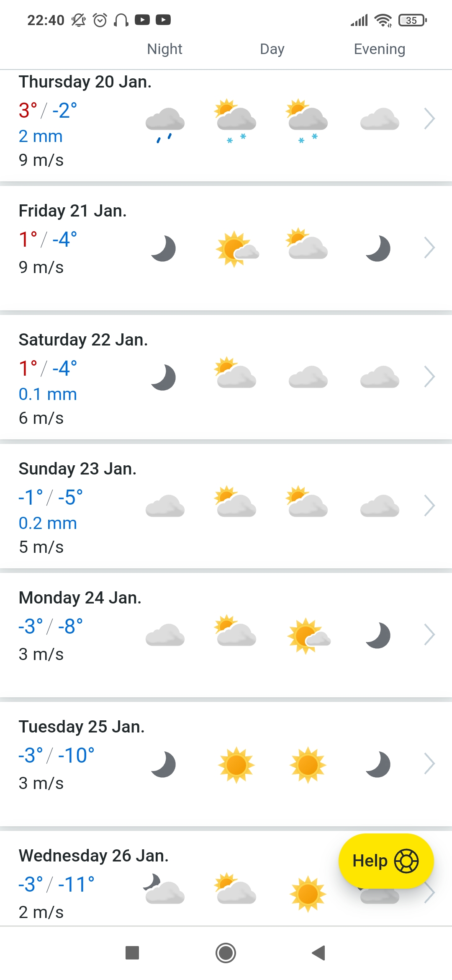Tap Saturday's evening cloud icon
452x980 pixels.
coord(380,377)
